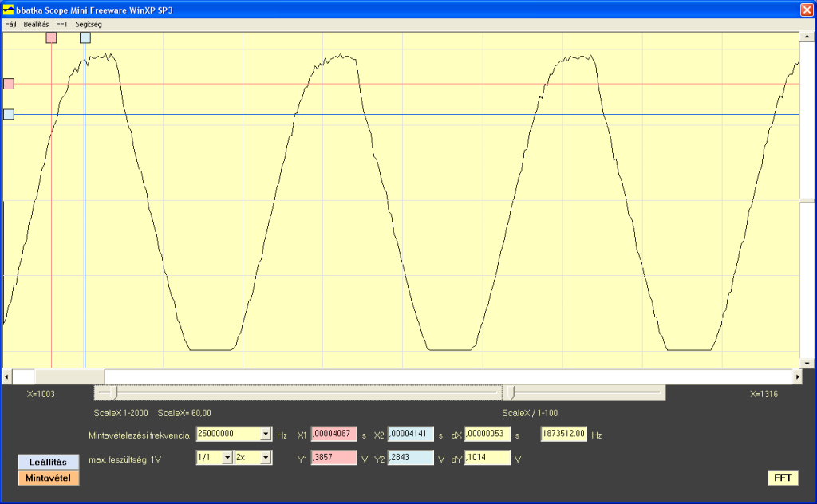Select the pink Y1 cursor marker on left
The height and width of the screenshot is (504, 817).
point(9,83)
